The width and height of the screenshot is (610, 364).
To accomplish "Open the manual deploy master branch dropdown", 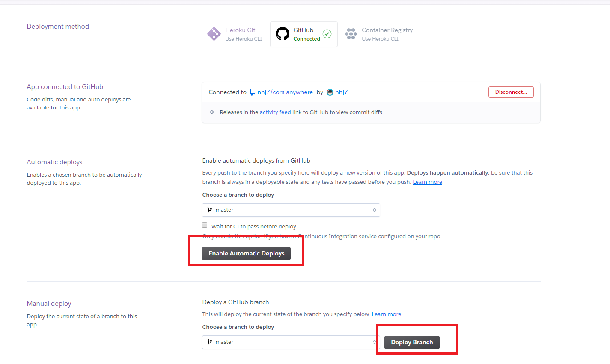I will tap(291, 342).
